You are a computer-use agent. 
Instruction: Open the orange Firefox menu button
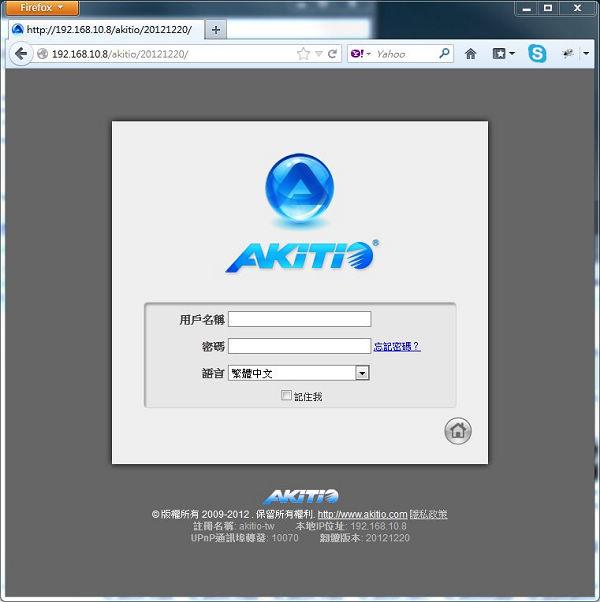(41, 8)
